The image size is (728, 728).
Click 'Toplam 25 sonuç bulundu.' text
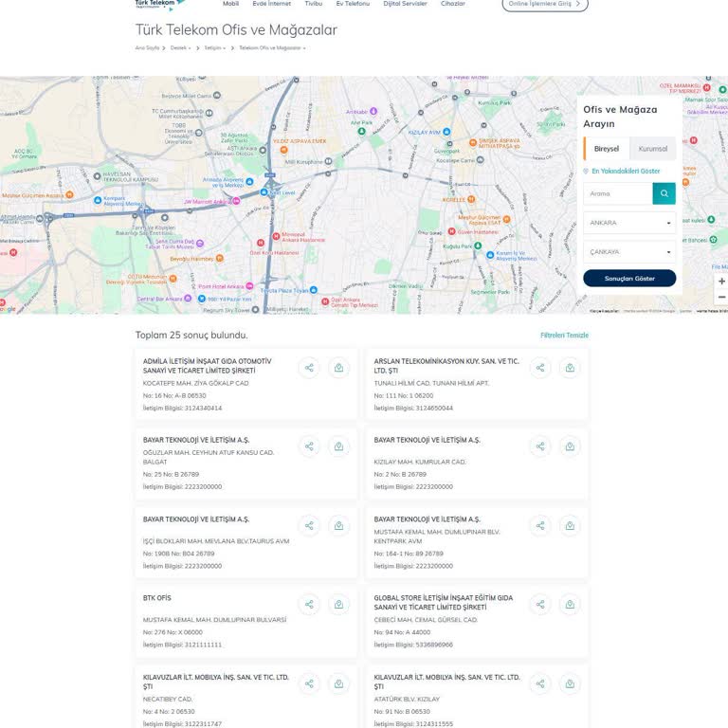pos(191,336)
